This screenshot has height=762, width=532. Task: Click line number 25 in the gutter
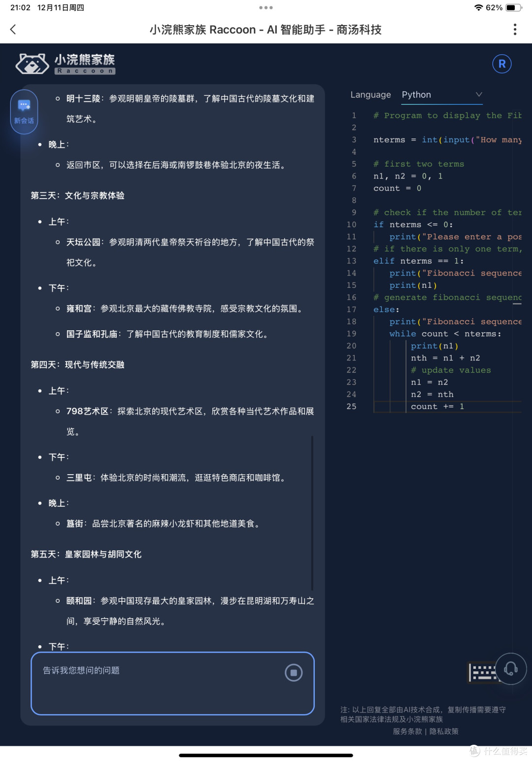pyautogui.click(x=351, y=407)
